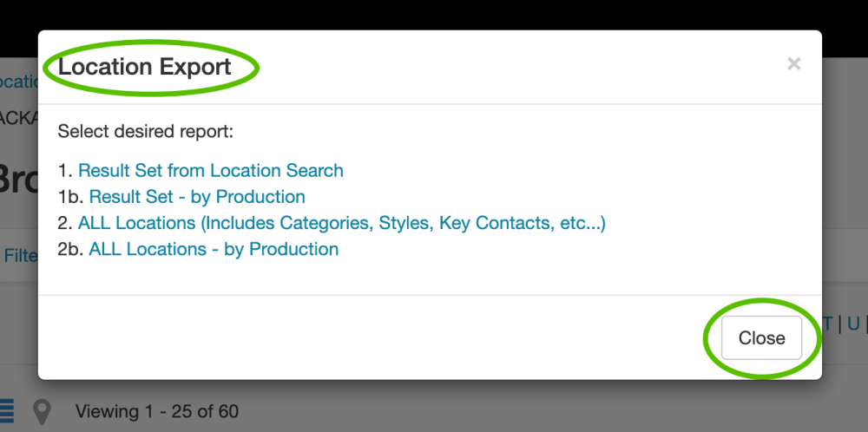Screen dimensions: 868x432
Task: Jump to letter U in alphabet filter
Action: [x=853, y=324]
